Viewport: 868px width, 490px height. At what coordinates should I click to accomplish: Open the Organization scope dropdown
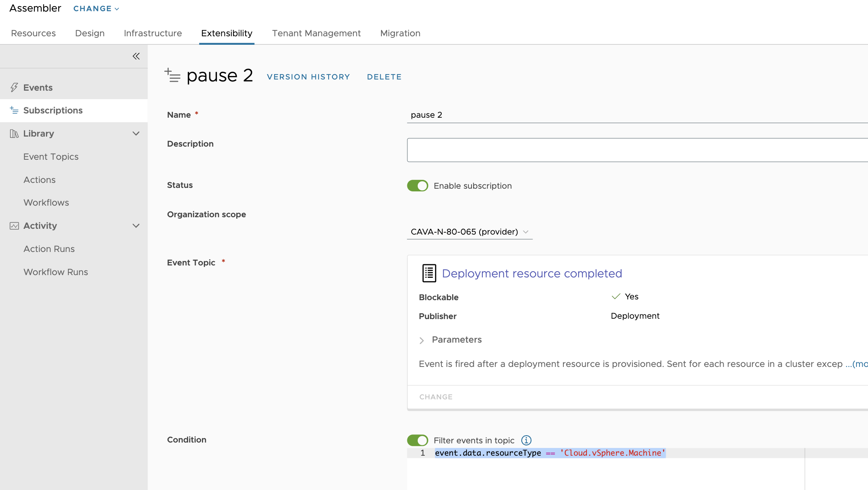pos(469,232)
